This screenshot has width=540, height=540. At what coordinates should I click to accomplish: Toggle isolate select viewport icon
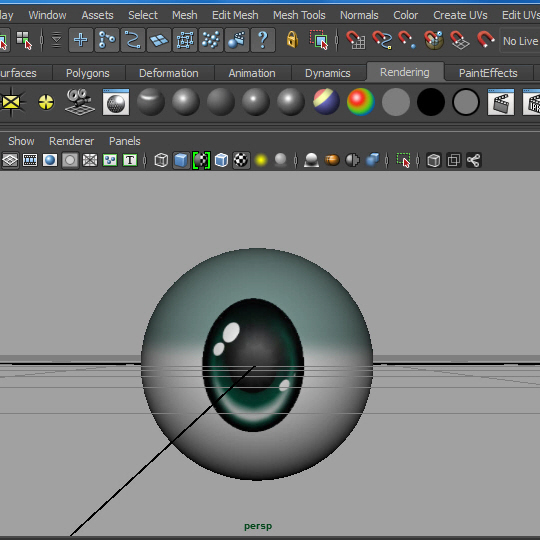[403, 160]
